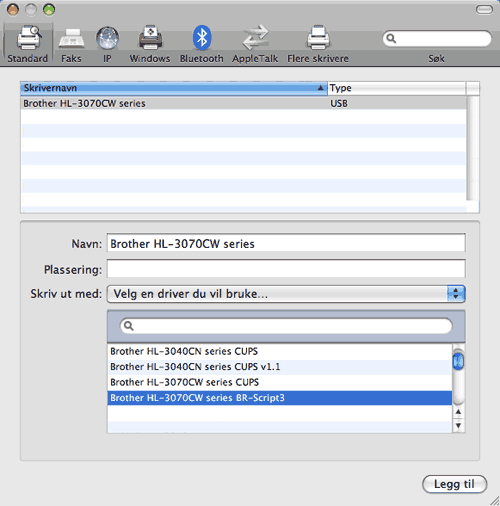The image size is (500, 506).
Task: Sort by the Type column header
Action: point(397,88)
